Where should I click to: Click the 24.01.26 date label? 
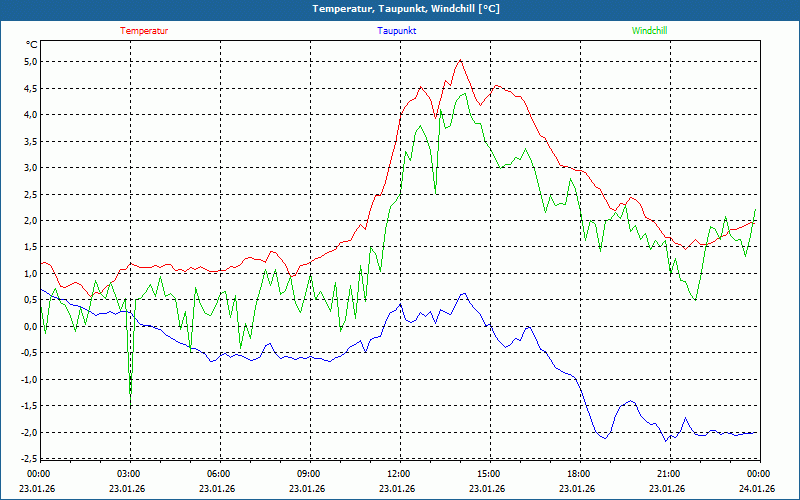click(758, 488)
